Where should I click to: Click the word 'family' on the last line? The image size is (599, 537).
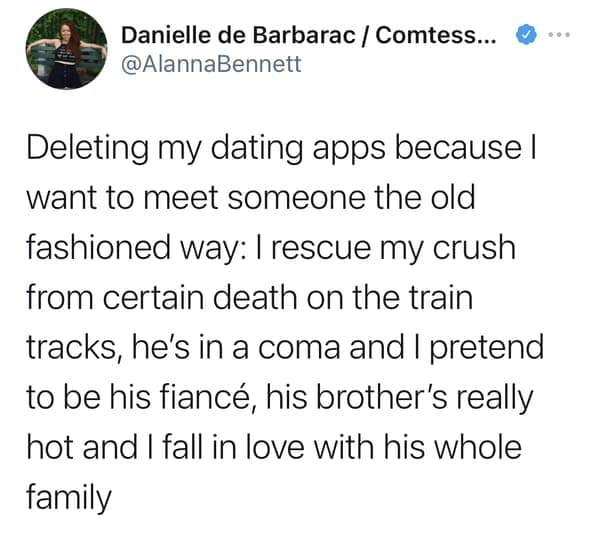click(69, 497)
